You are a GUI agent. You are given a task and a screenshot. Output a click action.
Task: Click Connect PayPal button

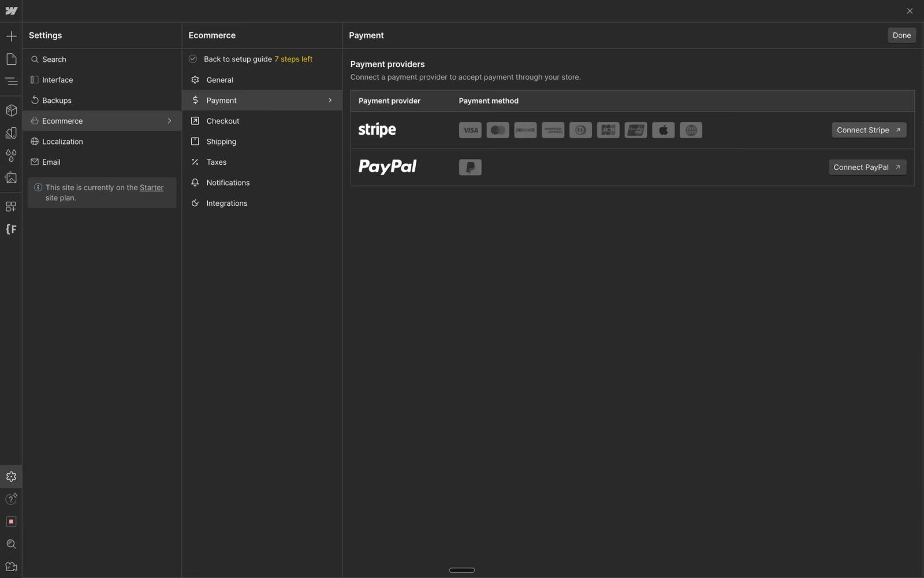867,167
